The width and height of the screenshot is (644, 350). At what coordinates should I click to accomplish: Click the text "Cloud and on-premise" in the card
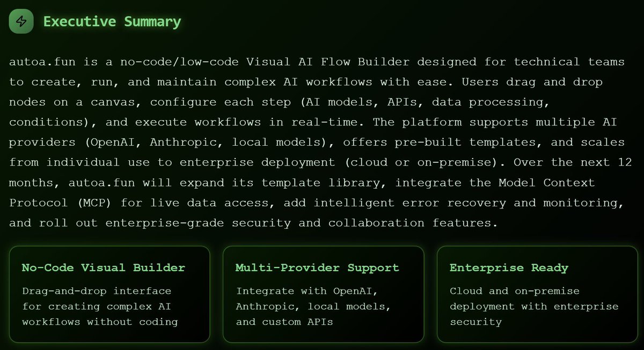coord(515,291)
